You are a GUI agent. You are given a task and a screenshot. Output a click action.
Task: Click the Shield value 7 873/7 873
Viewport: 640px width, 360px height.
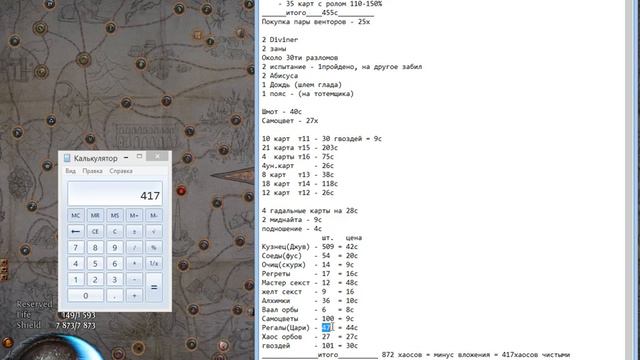tap(76, 325)
